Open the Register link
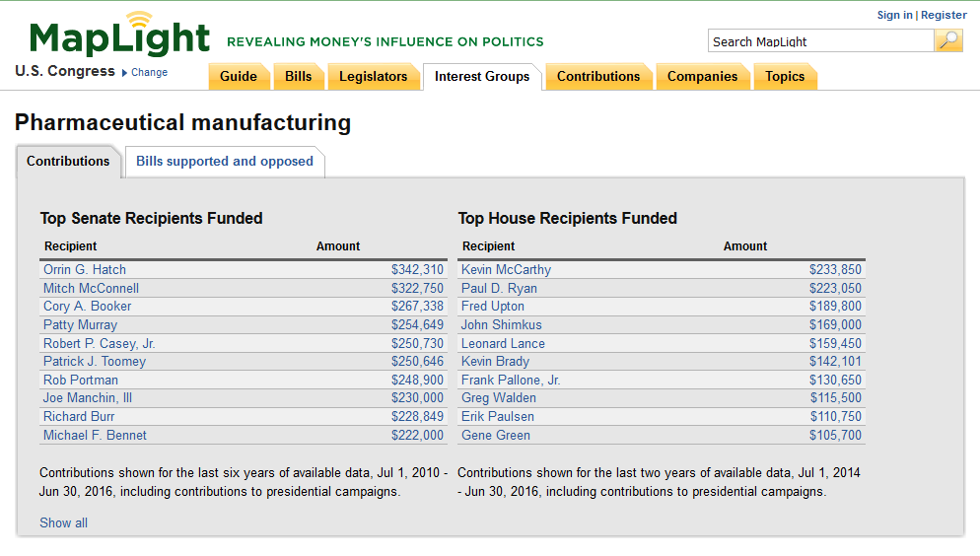980x556 pixels. point(944,15)
